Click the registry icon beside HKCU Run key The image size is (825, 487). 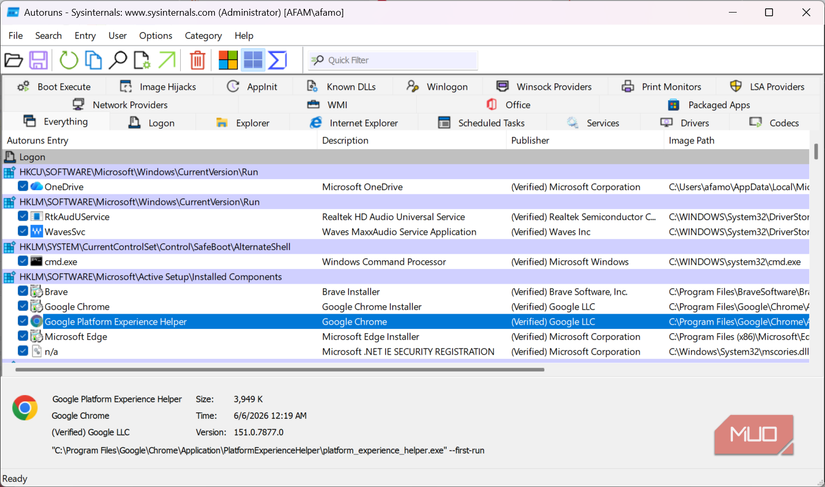tap(9, 172)
